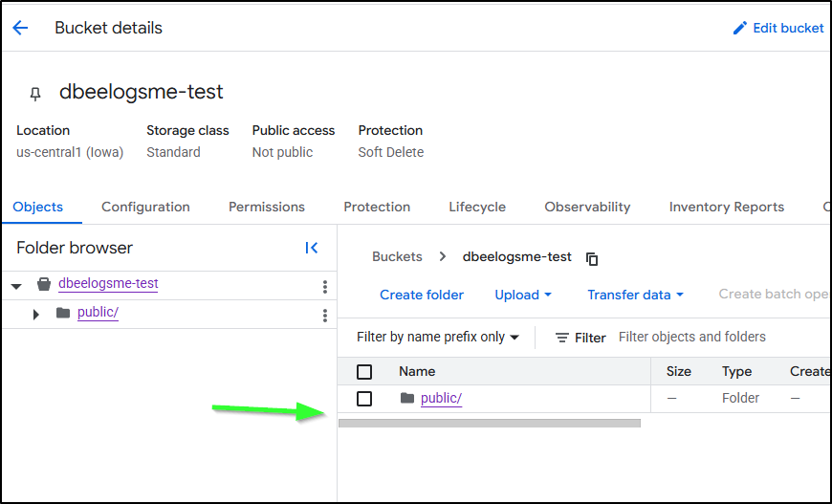The width and height of the screenshot is (832, 504).
Task: Click the horizontal scrollbar under the objects table
Action: (489, 423)
